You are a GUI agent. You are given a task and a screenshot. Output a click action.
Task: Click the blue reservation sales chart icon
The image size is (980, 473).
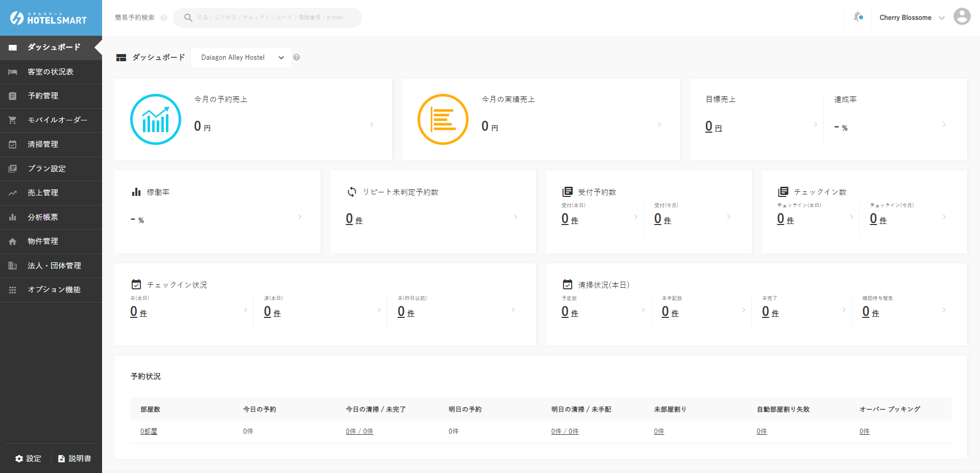tap(156, 119)
